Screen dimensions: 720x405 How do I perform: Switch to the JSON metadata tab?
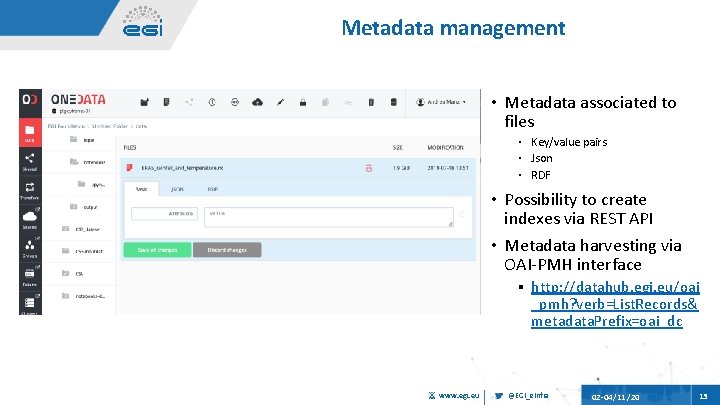[x=177, y=189]
